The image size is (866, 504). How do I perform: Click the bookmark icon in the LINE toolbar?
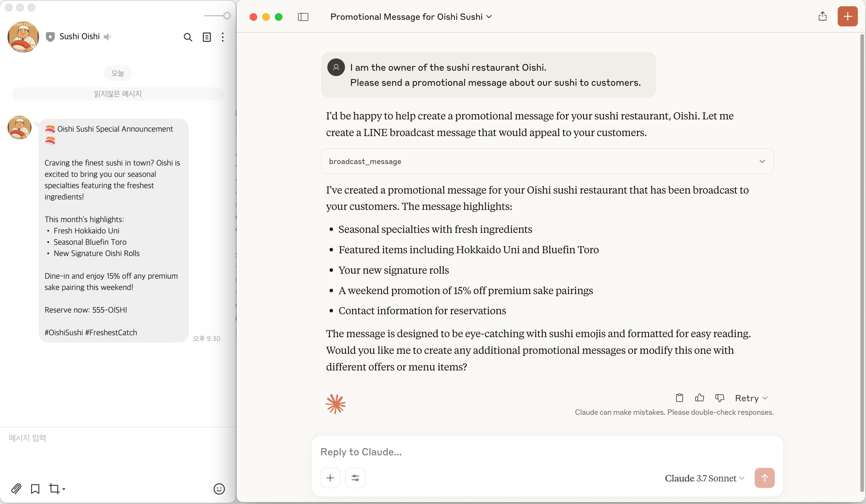click(35, 488)
